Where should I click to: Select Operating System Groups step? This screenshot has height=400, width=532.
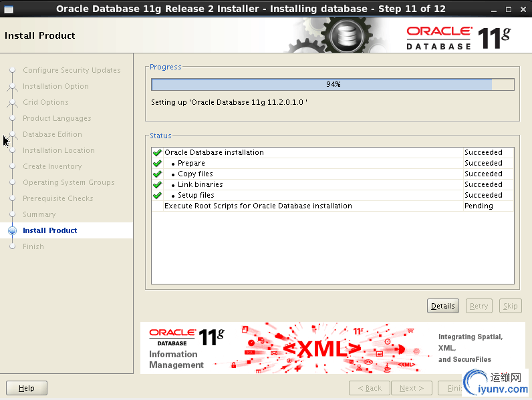(x=69, y=182)
